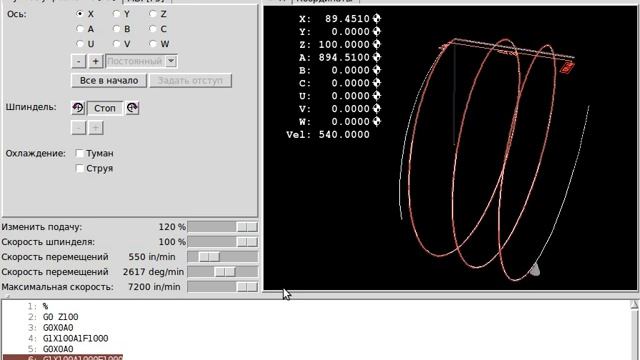
Task: Click the homed icon beside X readout
Action: (376, 18)
